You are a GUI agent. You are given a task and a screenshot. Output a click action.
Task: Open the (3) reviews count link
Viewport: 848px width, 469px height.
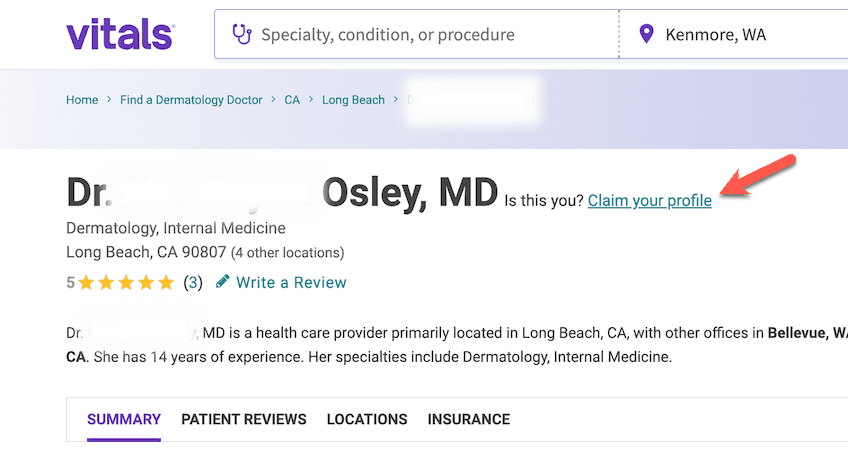(193, 282)
